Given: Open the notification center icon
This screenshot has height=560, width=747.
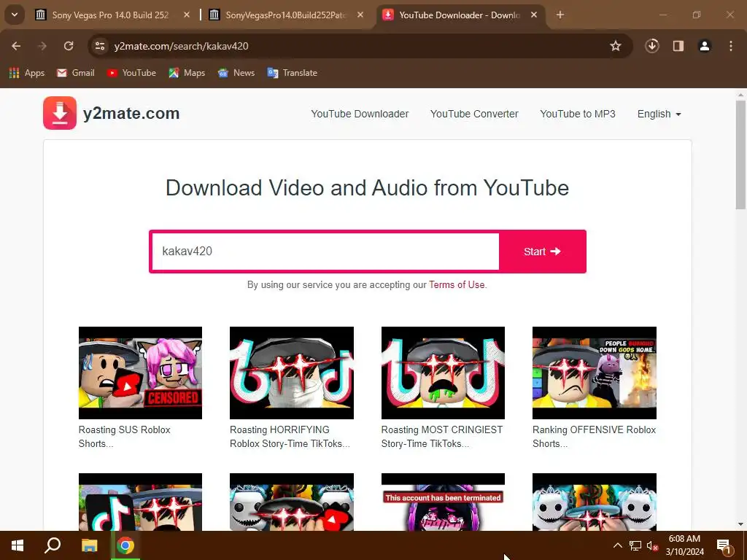Looking at the screenshot, I should [x=724, y=545].
